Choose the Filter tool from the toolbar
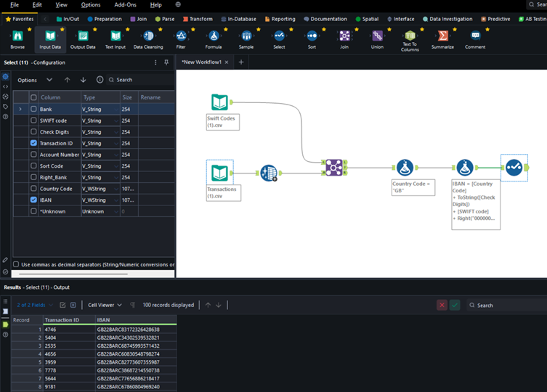 (x=181, y=36)
